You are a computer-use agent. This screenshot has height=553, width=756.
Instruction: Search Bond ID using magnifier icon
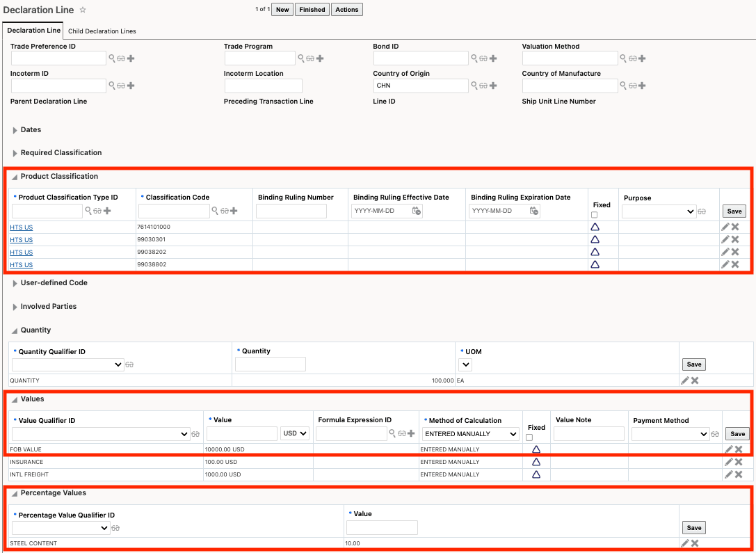coord(474,58)
